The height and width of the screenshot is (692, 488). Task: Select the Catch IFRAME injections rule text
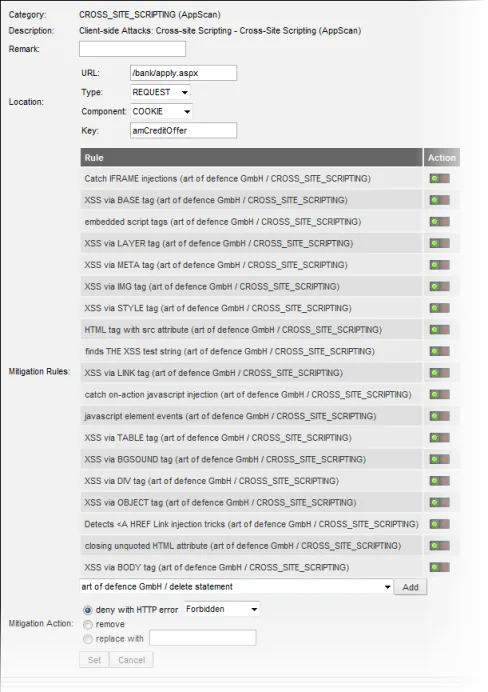pos(228,179)
